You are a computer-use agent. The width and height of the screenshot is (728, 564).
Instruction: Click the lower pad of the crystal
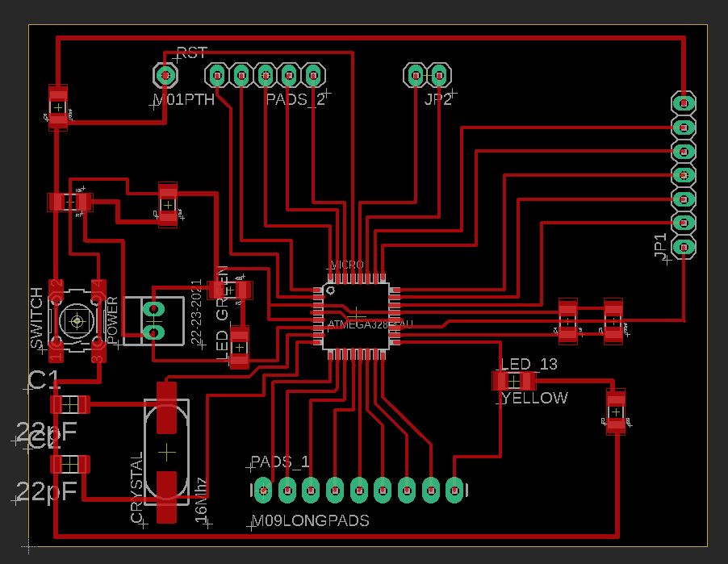tap(167, 497)
